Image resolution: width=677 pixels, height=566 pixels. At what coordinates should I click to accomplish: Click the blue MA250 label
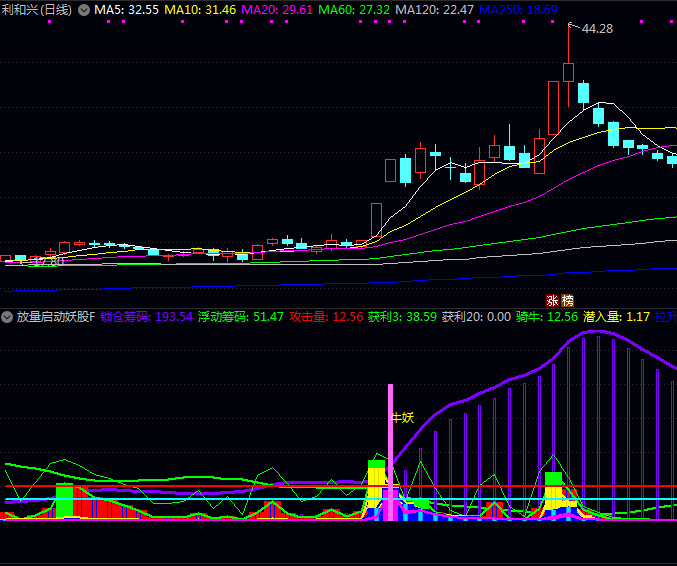pyautogui.click(x=518, y=9)
